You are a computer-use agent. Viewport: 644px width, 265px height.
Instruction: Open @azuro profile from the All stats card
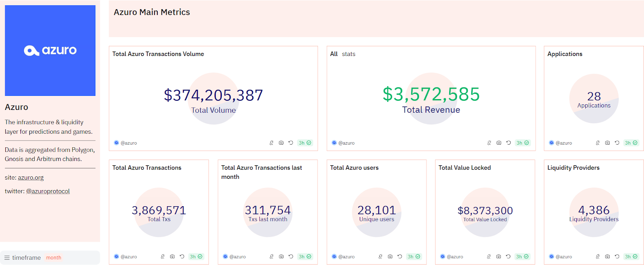343,143
